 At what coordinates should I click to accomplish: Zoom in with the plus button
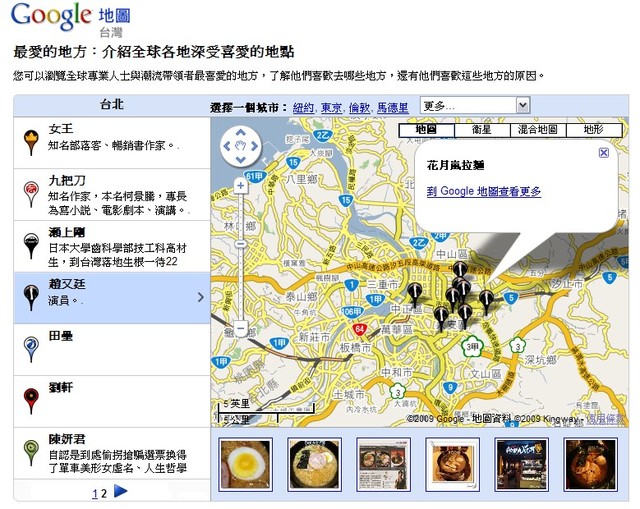pos(241,186)
